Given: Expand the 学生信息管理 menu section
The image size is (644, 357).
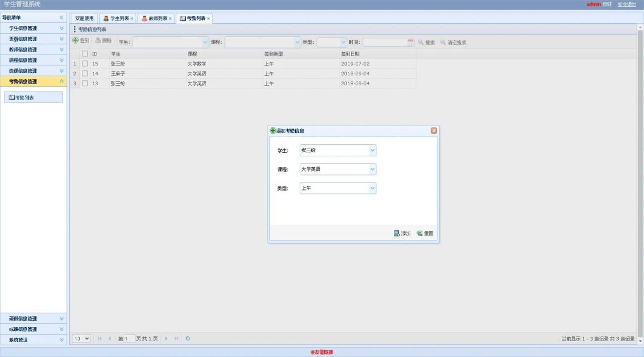Looking at the screenshot, I should pos(33,28).
